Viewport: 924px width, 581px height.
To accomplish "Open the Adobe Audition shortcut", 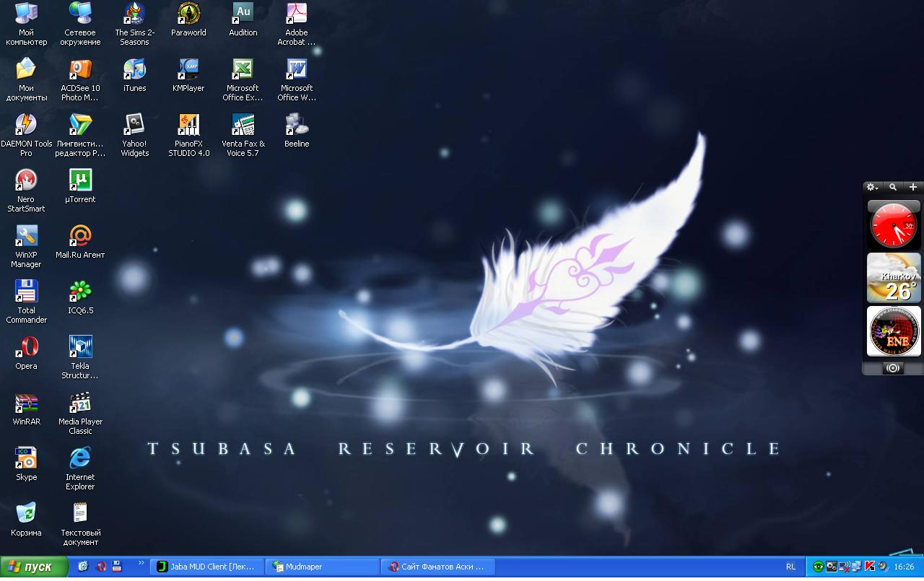I will click(x=243, y=19).
